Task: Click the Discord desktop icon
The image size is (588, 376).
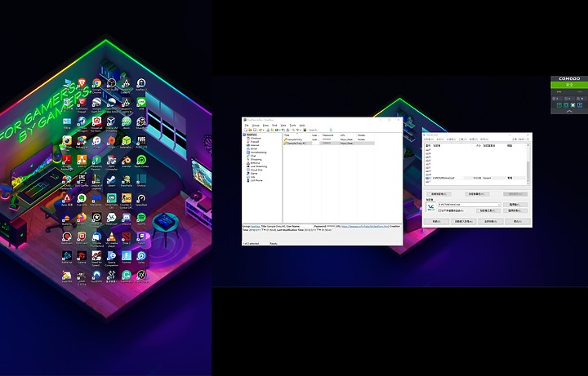Action: 127,217
